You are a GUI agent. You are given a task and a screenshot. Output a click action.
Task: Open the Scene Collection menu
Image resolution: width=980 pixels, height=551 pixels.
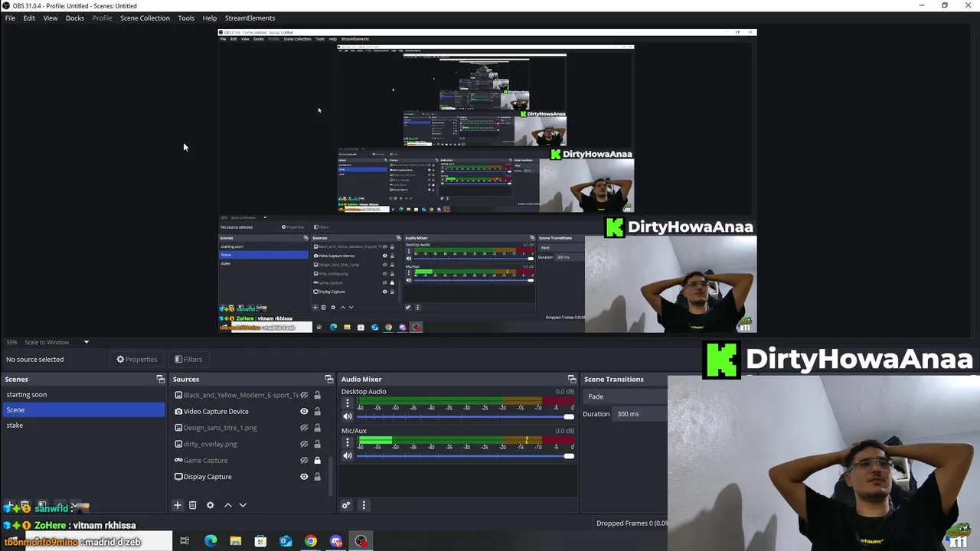pos(145,18)
